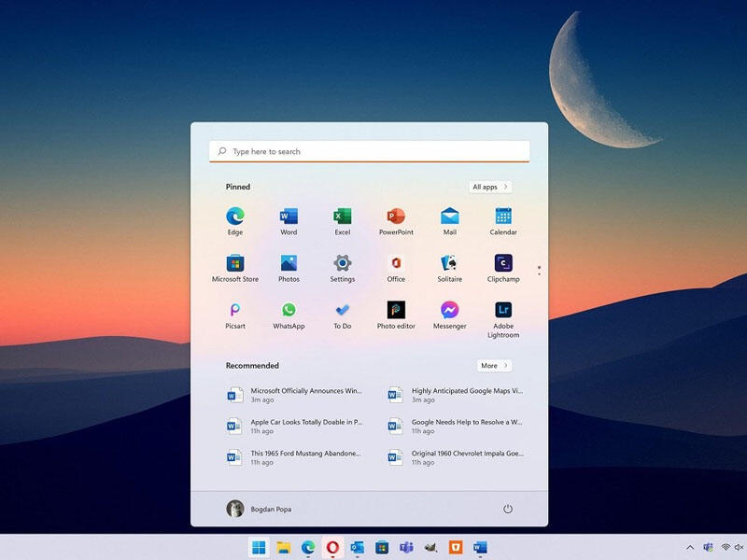
Task: Launch Adobe Lightroom
Action: tap(503, 320)
